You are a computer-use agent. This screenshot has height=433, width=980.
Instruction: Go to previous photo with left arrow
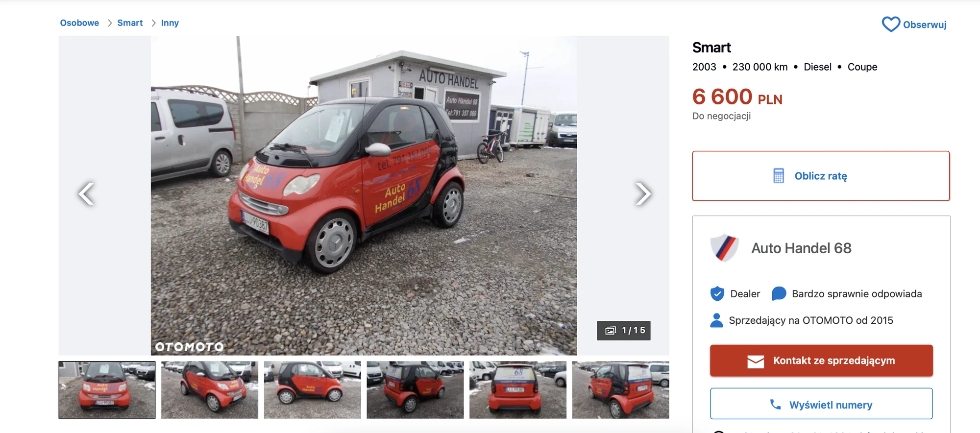click(x=86, y=193)
